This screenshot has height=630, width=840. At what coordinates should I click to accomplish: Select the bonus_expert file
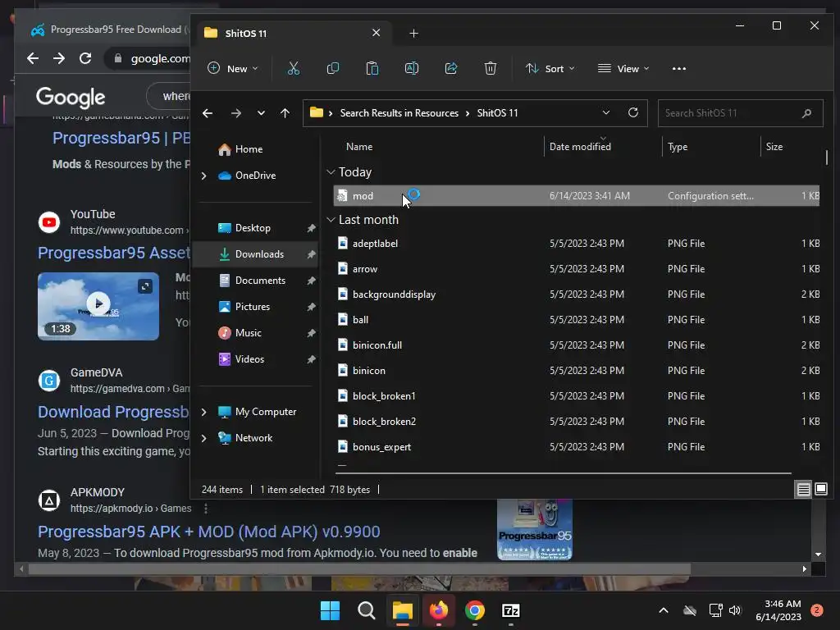(x=577, y=447)
